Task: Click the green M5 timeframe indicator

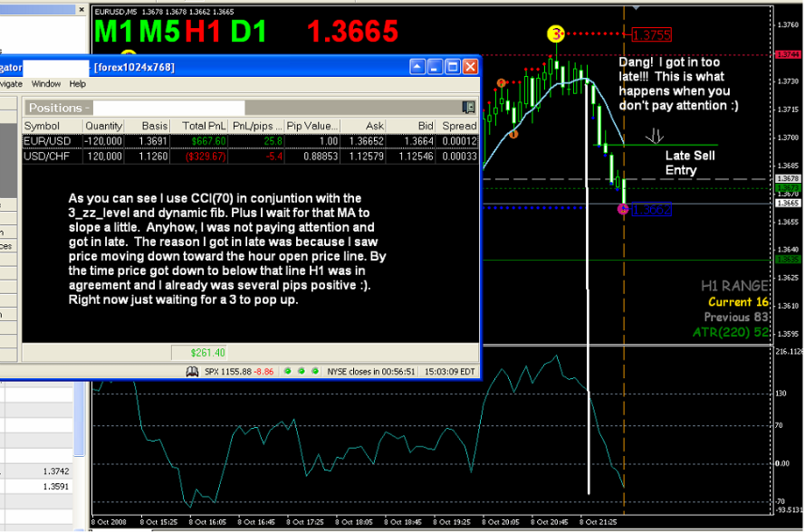Action: point(159,32)
